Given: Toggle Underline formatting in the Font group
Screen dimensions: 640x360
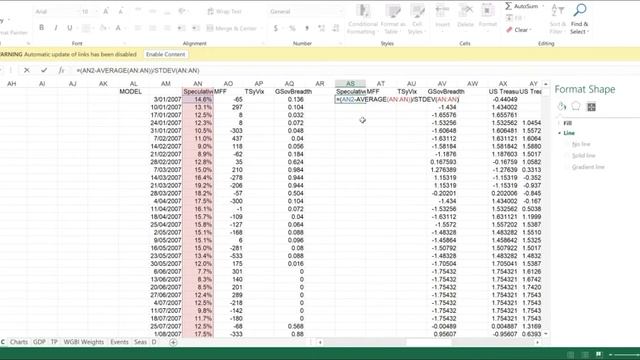Looking at the screenshot, I should click(69, 28).
